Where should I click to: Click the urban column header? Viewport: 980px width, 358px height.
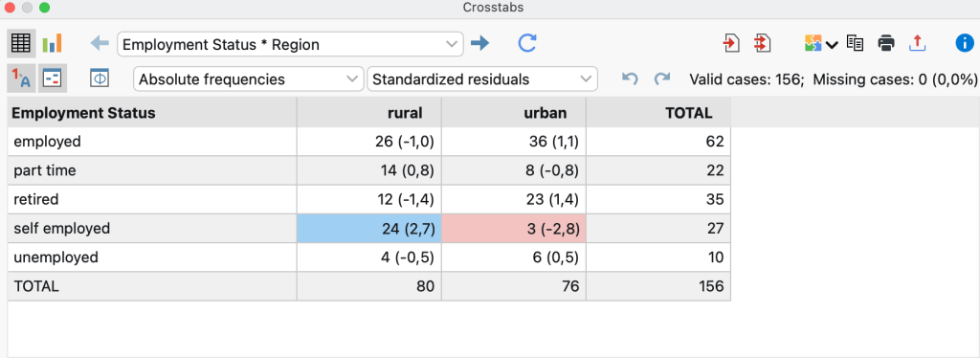(x=514, y=113)
